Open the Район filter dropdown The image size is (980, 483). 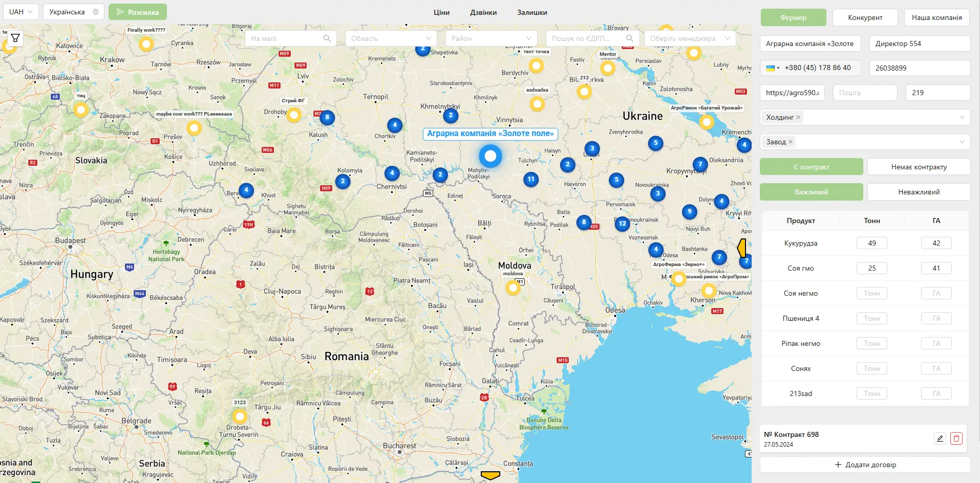pyautogui.click(x=492, y=38)
